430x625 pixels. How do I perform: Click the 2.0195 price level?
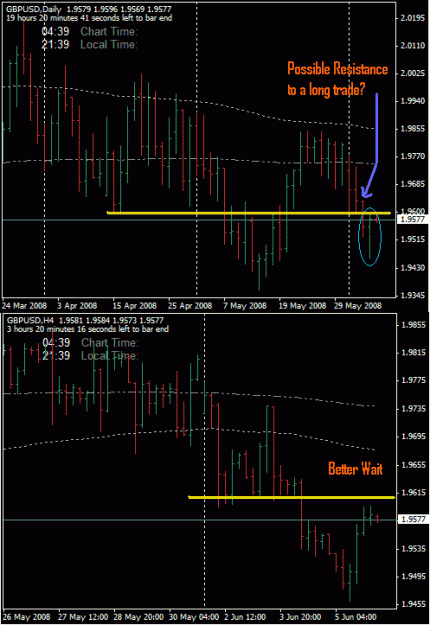[412, 18]
